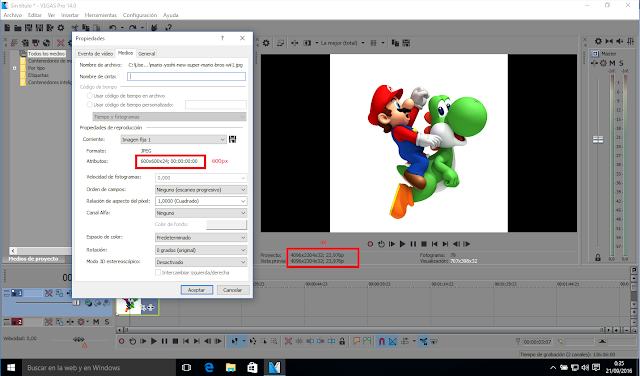The width and height of the screenshot is (640, 376).
Task: Open the Rotación dropdown list
Action: (x=201, y=250)
